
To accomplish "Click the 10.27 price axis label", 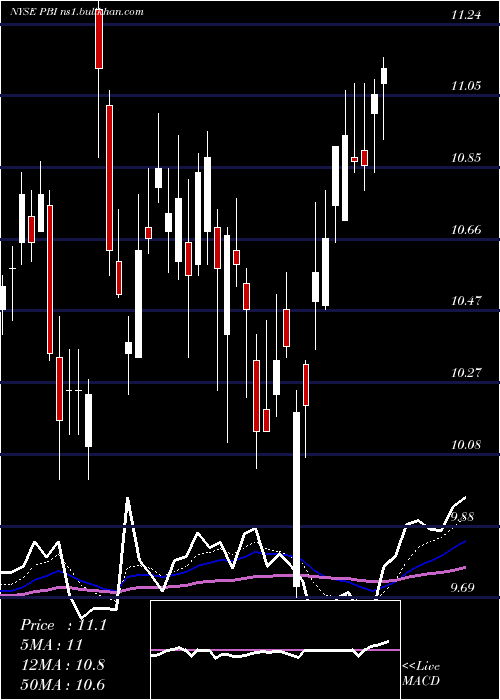I will (x=466, y=373).
